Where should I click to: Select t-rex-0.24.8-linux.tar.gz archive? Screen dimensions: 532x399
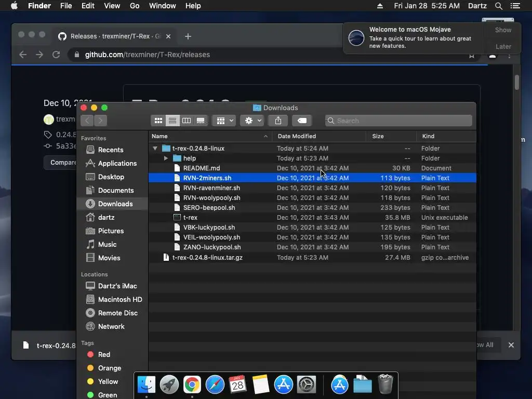click(x=312, y=257)
